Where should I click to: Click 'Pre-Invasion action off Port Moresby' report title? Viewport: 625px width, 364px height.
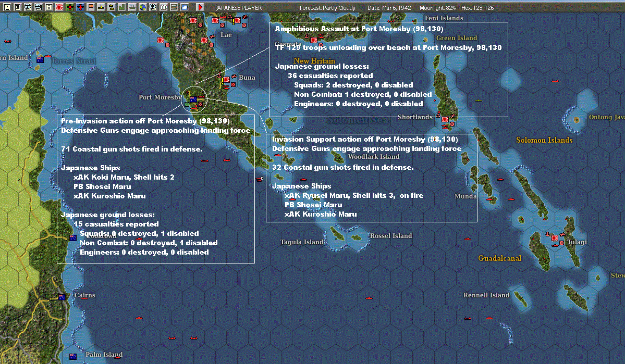coord(145,121)
